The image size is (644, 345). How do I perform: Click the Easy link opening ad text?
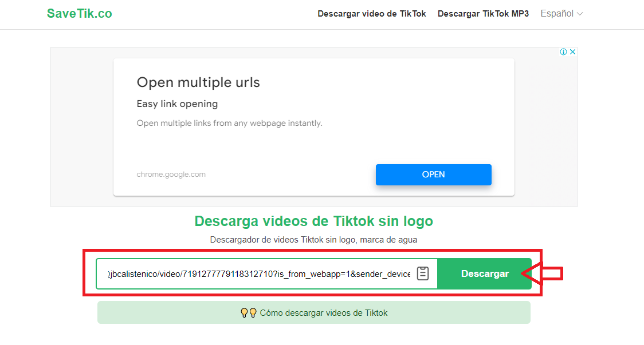tap(177, 104)
